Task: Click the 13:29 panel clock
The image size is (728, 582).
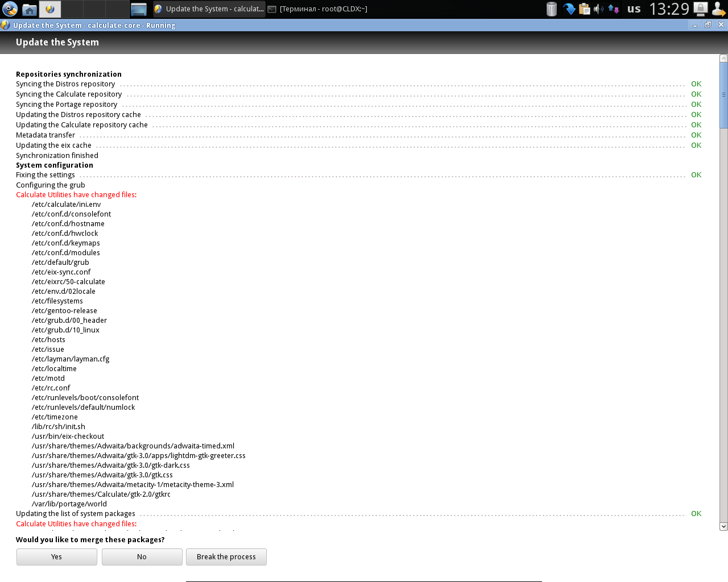Action: (x=669, y=9)
